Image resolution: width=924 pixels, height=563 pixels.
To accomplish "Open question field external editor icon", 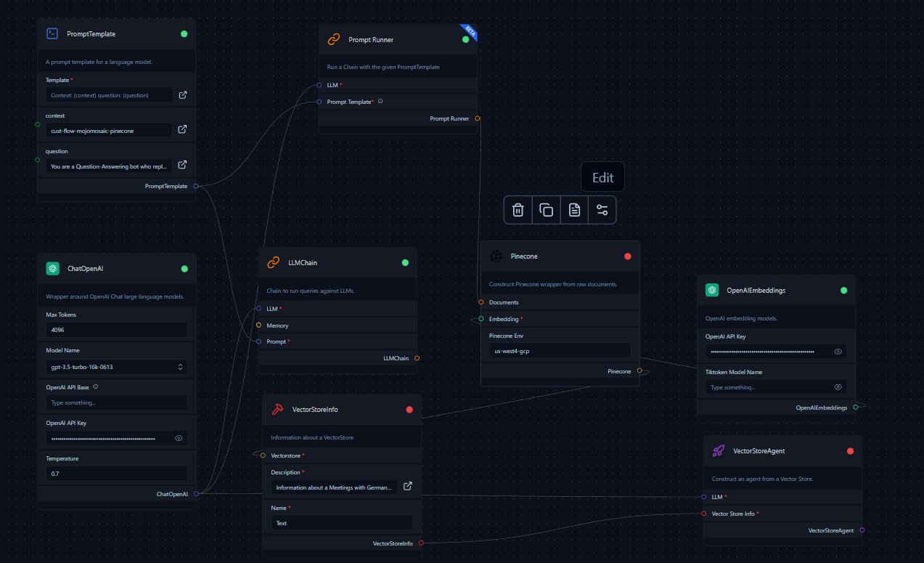I will 182,165.
